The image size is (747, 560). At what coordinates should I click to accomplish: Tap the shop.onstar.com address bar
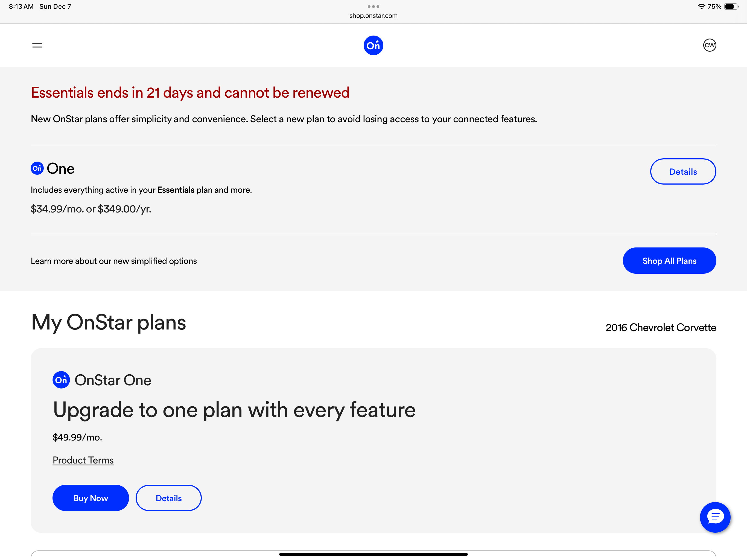[x=373, y=16]
